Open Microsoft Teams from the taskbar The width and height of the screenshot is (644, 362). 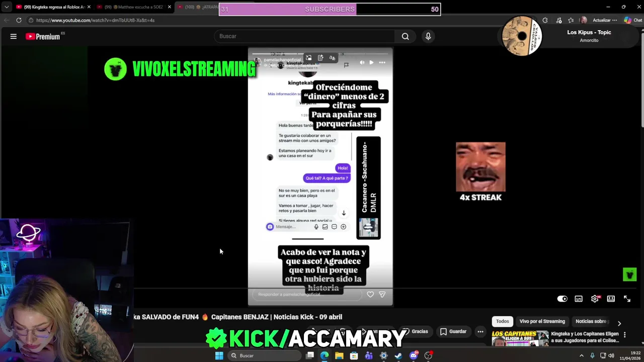click(x=369, y=355)
